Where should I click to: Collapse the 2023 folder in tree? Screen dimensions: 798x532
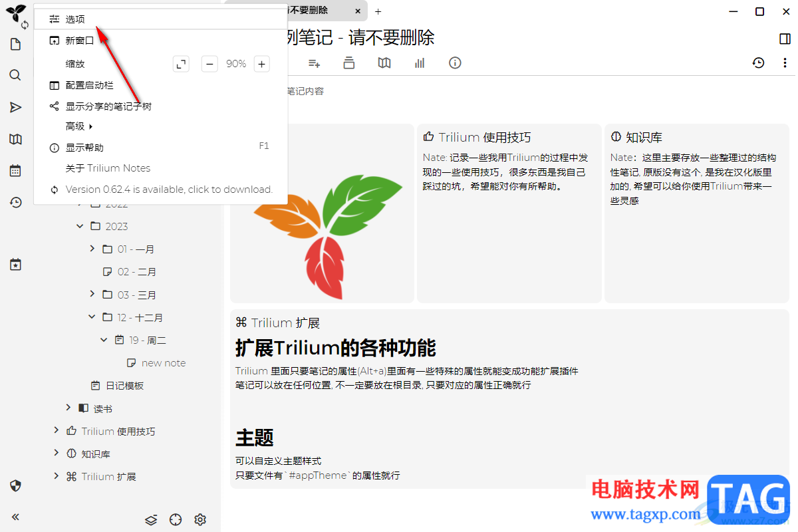click(80, 226)
